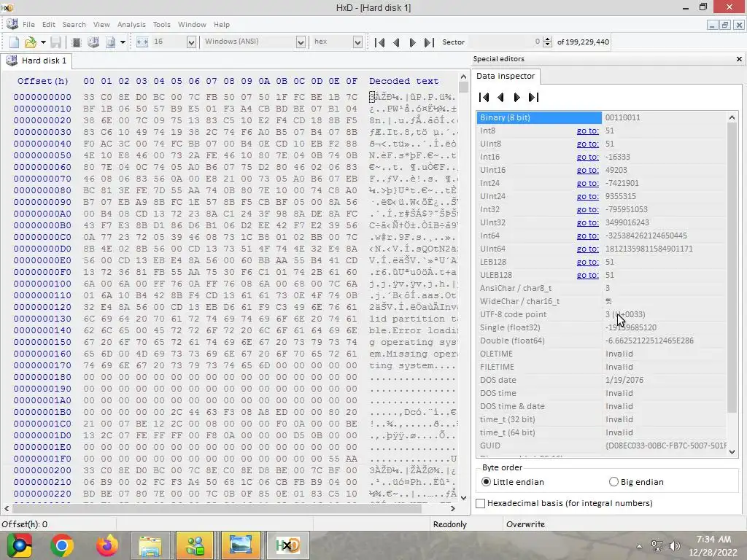The image size is (747, 560).
Task: Decrement sector number with spinner down
Action: (x=547, y=44)
